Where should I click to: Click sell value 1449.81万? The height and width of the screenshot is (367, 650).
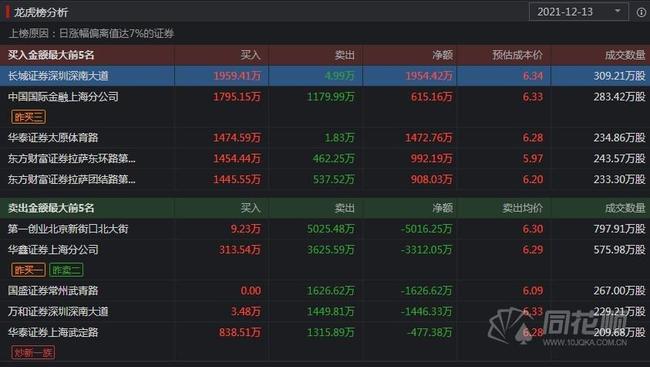point(331,311)
